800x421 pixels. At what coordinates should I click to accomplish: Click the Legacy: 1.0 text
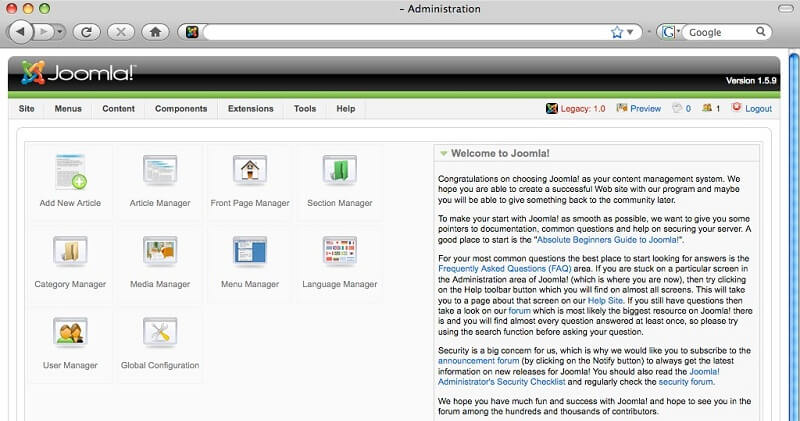click(583, 109)
